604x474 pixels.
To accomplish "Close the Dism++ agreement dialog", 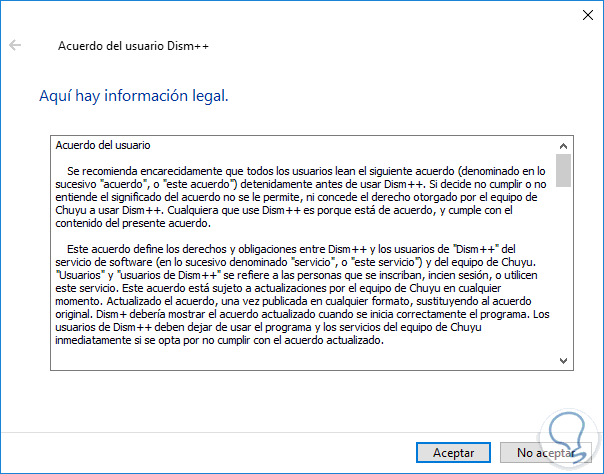I will [587, 15].
